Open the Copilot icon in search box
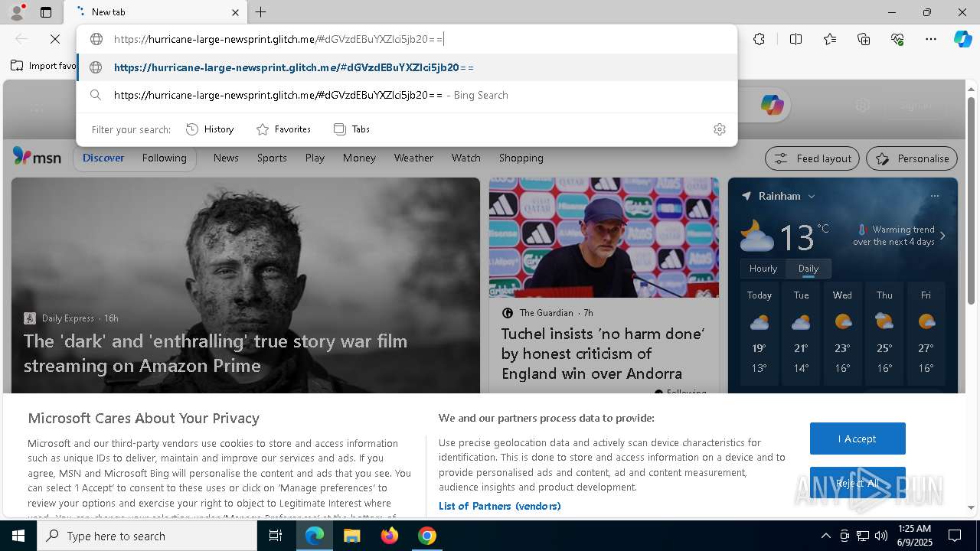980x551 pixels. tap(772, 105)
